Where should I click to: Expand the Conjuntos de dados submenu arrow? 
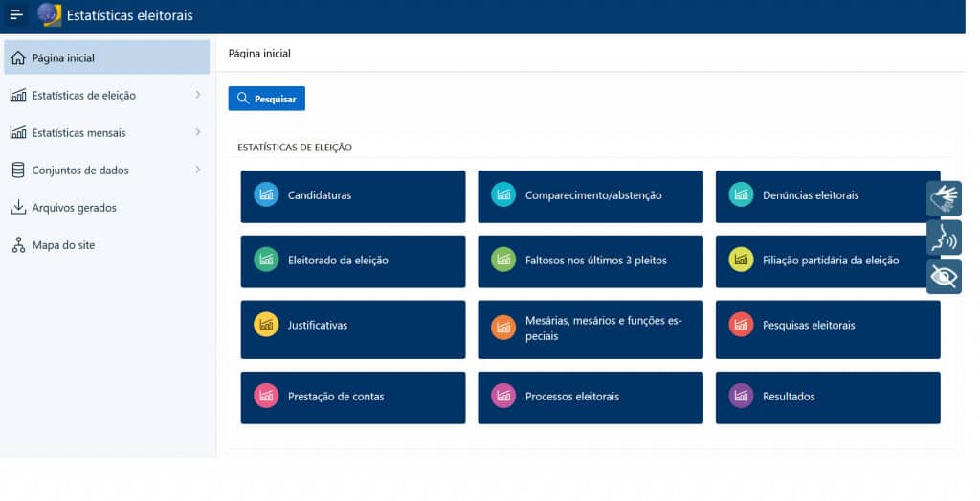pos(197,170)
